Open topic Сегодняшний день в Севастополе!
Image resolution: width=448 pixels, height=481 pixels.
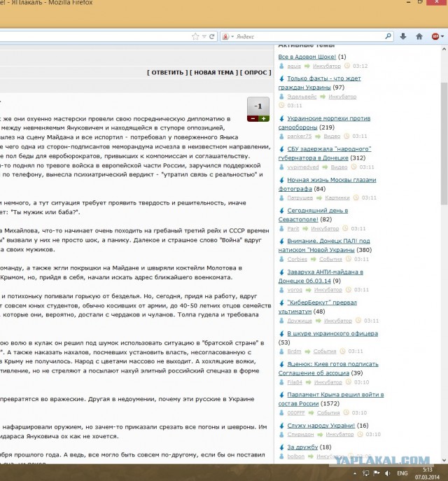click(317, 211)
